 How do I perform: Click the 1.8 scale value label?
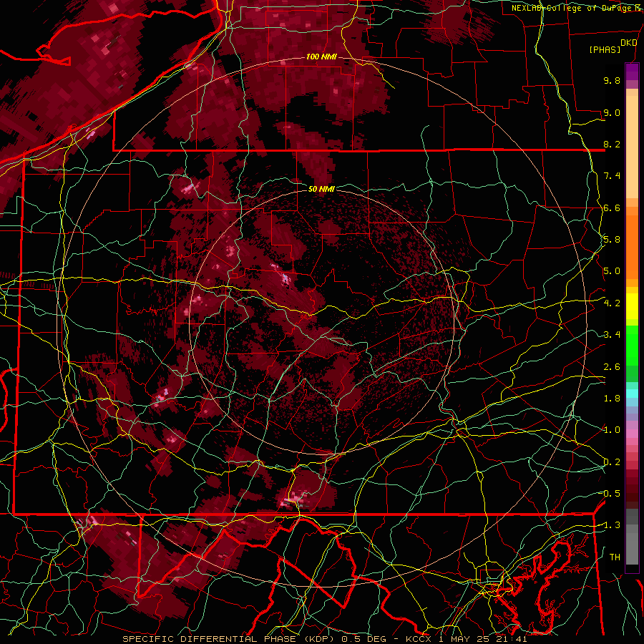(612, 399)
